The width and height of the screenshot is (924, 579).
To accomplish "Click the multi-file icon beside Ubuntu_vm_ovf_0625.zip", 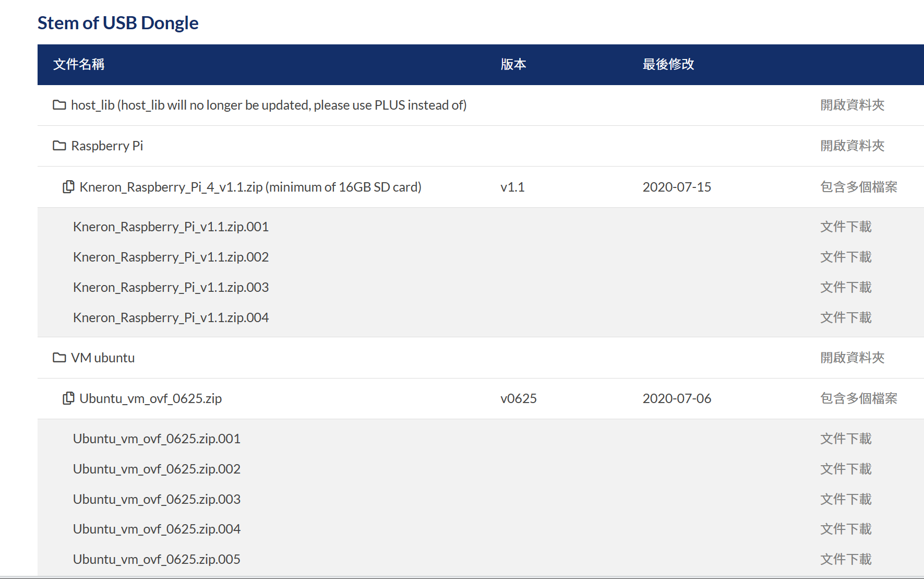I will (68, 398).
